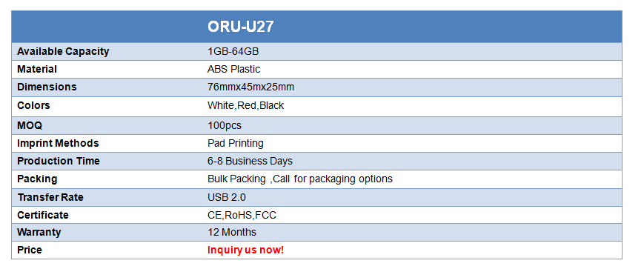Click the Pad Printing value
The height and width of the screenshot is (269, 644).
(236, 143)
